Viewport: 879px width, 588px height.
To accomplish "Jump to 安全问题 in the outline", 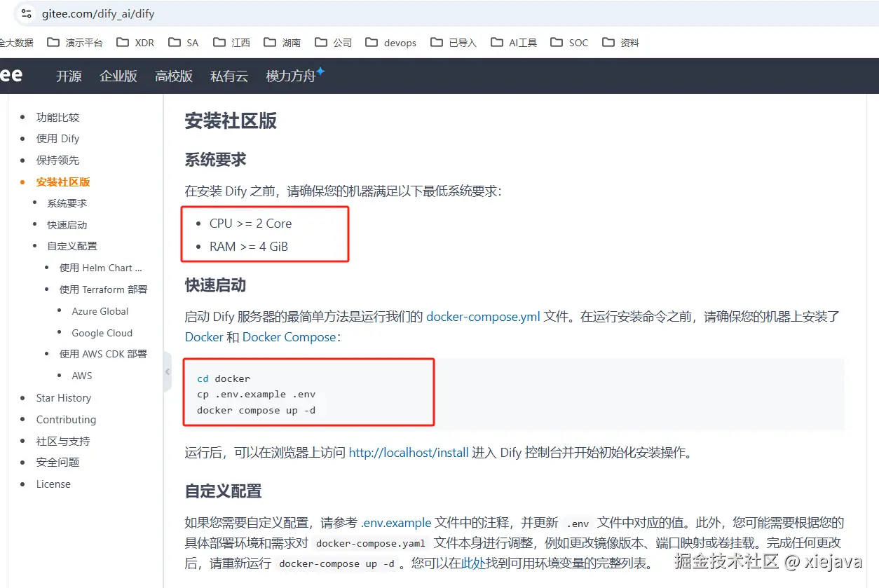I will (x=58, y=463).
